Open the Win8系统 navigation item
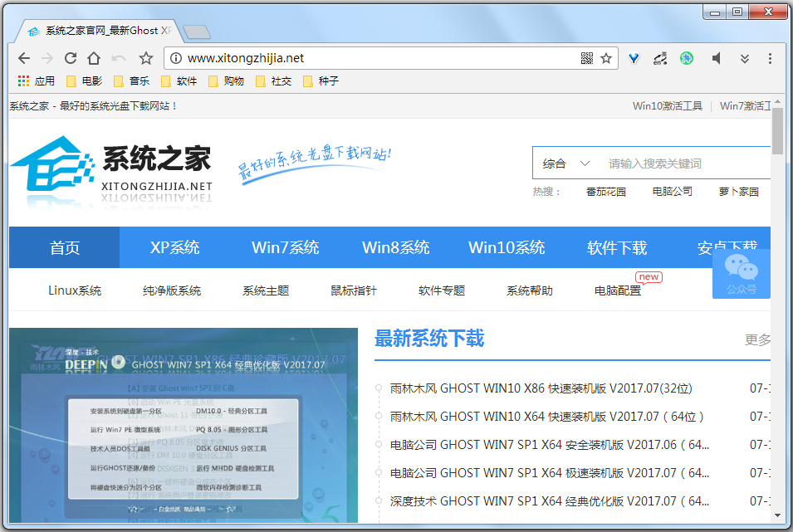793x532 pixels. coord(395,247)
